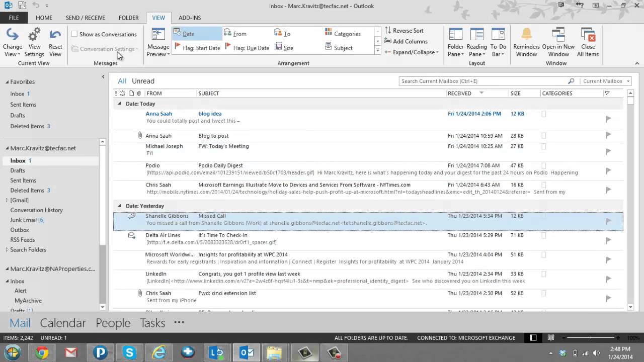Open Message Preview options
Image resolution: width=644 pixels, height=362 pixels.
158,42
